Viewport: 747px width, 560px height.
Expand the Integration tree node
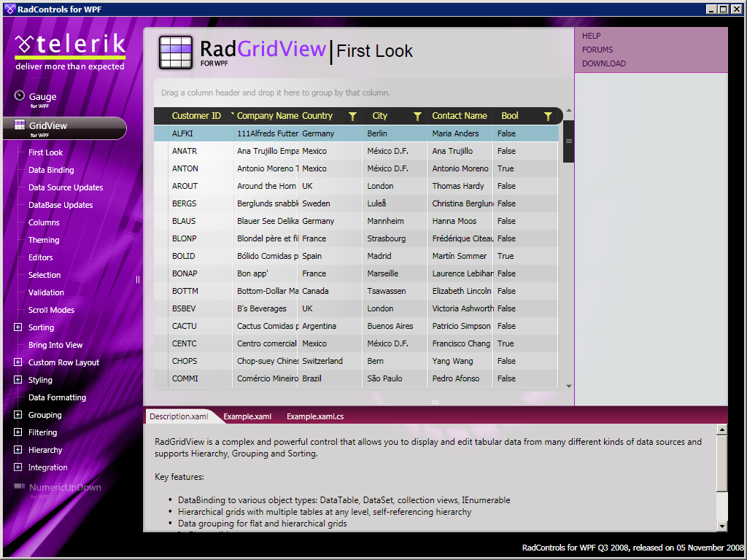(x=18, y=467)
